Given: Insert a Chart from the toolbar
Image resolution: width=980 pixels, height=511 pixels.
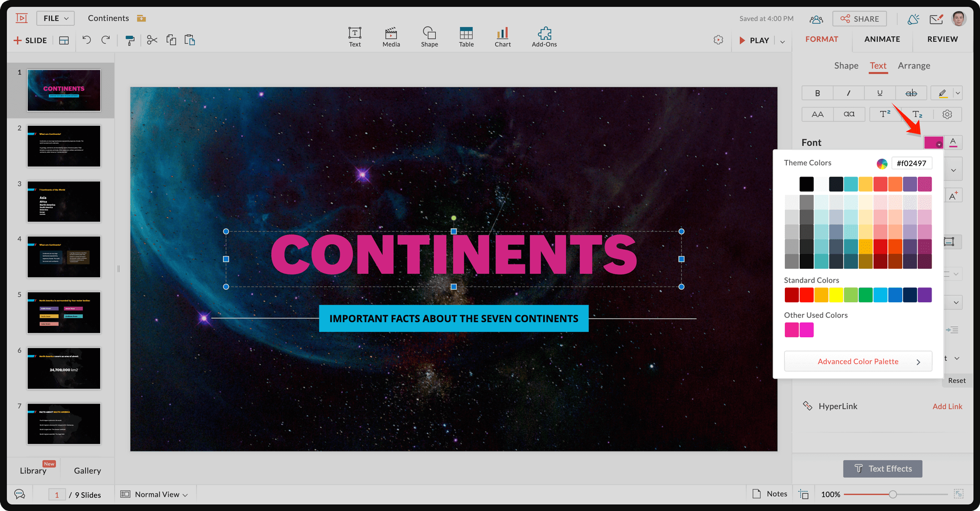Looking at the screenshot, I should point(502,37).
